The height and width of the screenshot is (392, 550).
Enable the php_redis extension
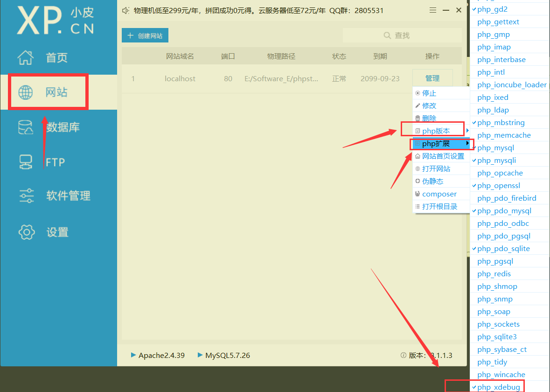coord(509,274)
